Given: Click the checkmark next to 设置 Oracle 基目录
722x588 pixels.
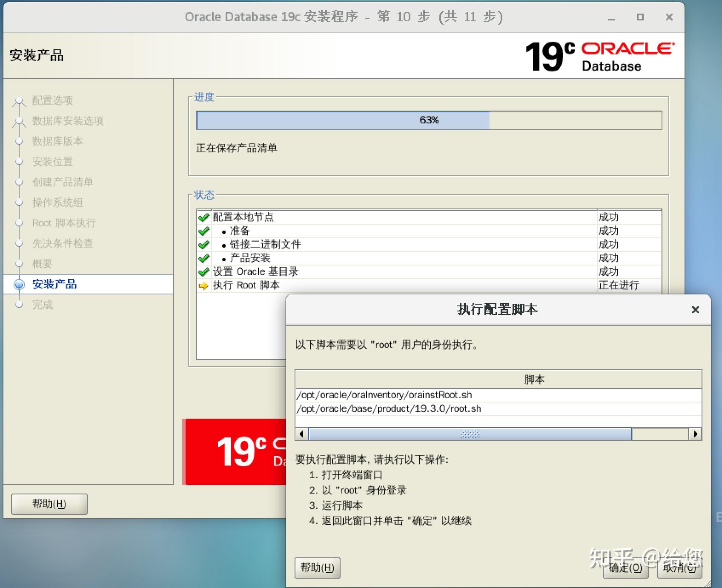Looking at the screenshot, I should pyautogui.click(x=203, y=271).
